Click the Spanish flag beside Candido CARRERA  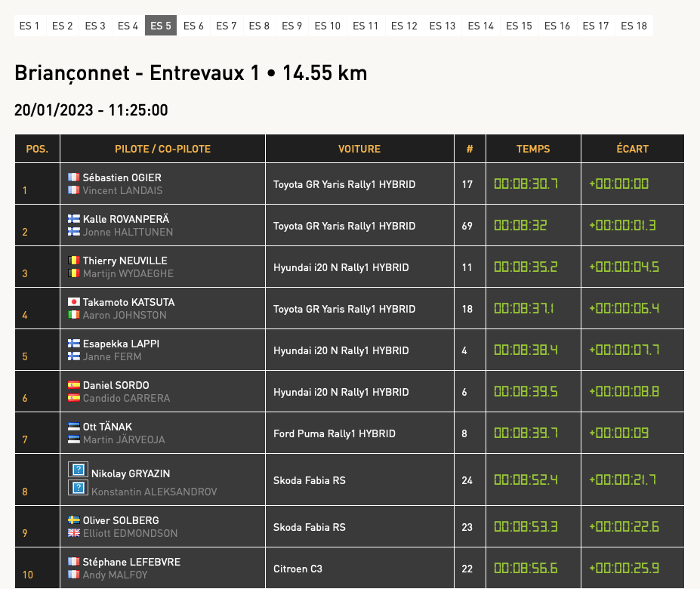74,398
